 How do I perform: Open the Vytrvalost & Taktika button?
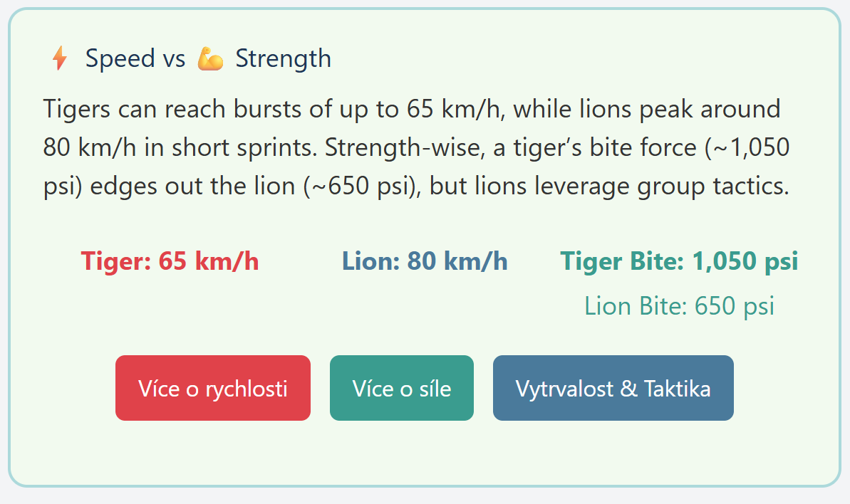click(x=613, y=387)
